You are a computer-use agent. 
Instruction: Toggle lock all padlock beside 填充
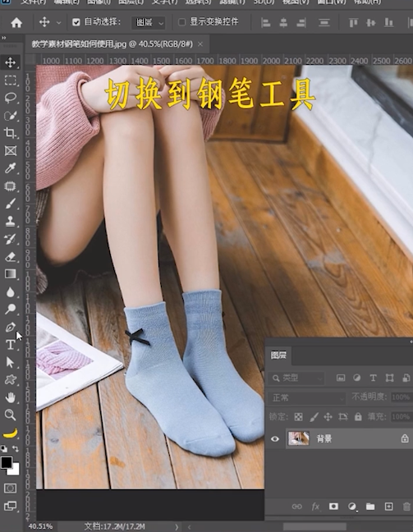(358, 416)
